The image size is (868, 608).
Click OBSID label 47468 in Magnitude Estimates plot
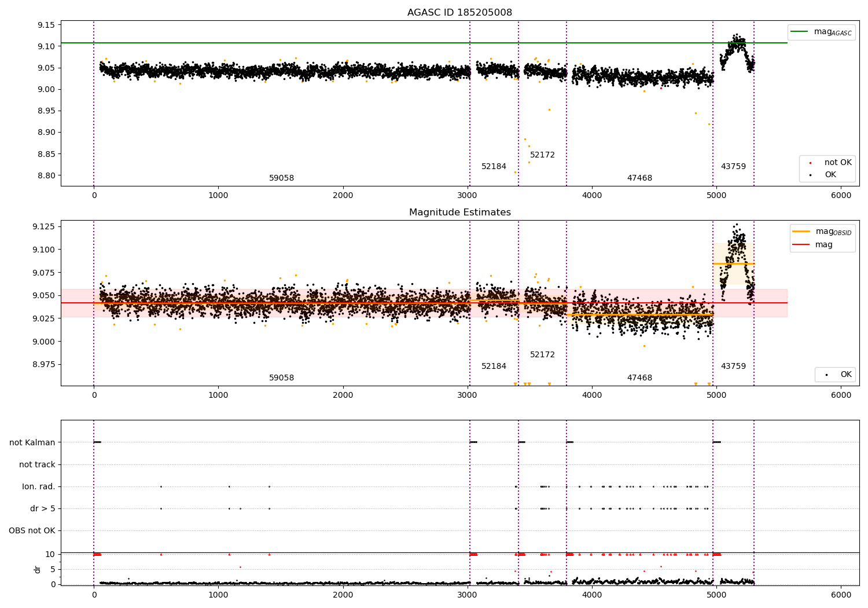(x=639, y=378)
